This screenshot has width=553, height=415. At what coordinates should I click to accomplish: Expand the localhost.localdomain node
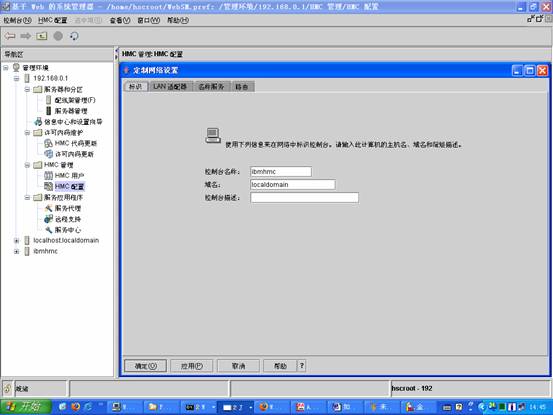[x=17, y=241]
